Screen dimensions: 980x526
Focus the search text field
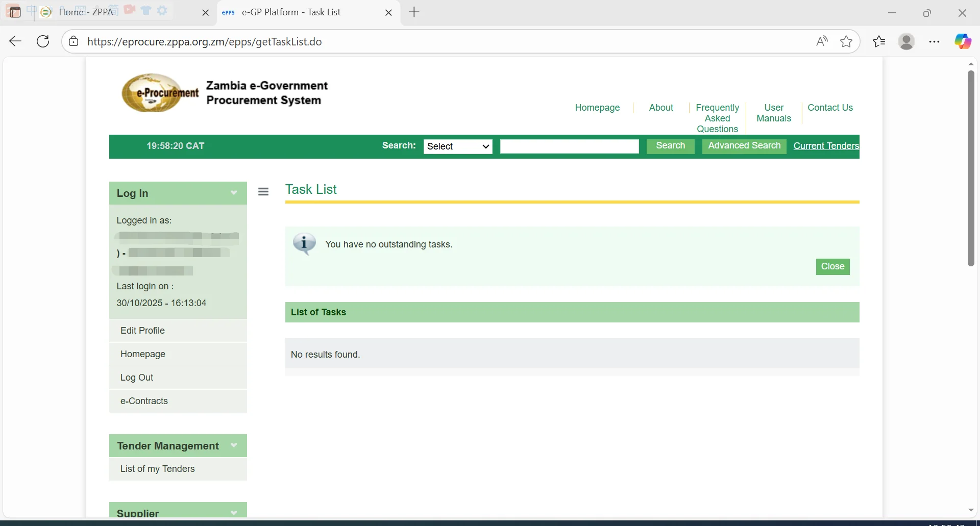(570, 146)
